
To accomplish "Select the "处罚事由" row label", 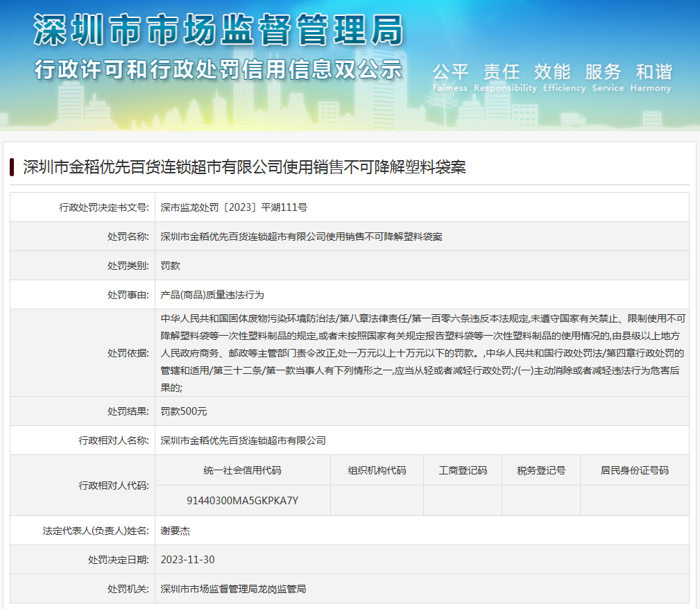I will pyautogui.click(x=128, y=295).
